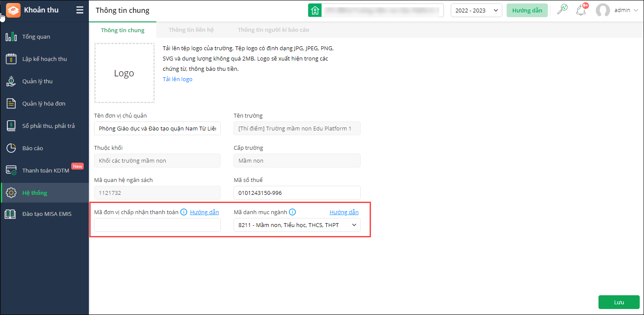This screenshot has width=644, height=315.
Task: Open the notification bell icon
Action: click(581, 10)
